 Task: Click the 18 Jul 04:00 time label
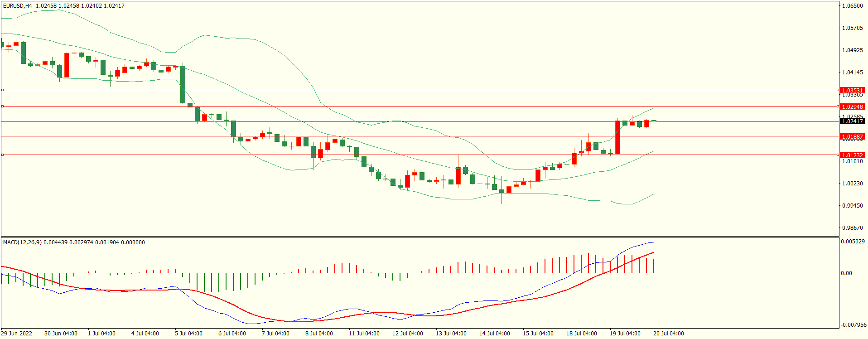click(582, 334)
